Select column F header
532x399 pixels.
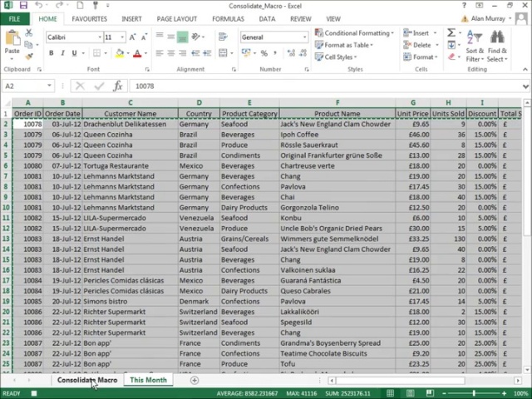337,102
